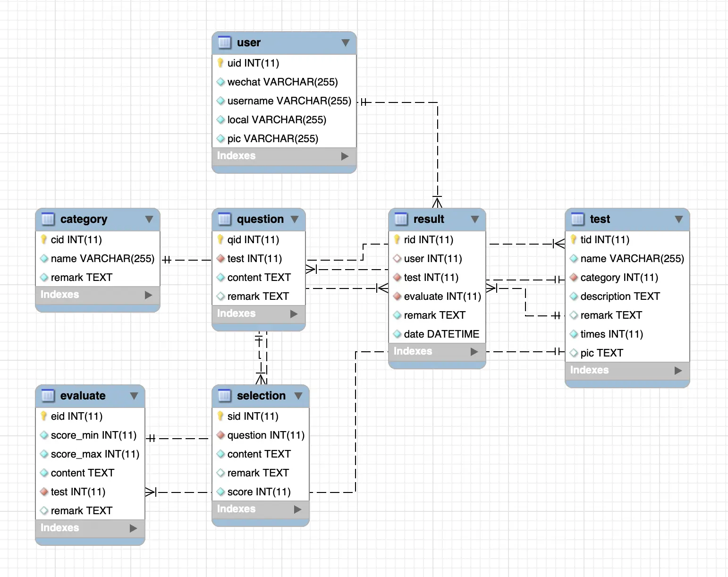Click the rid primary key icon

coord(397,239)
